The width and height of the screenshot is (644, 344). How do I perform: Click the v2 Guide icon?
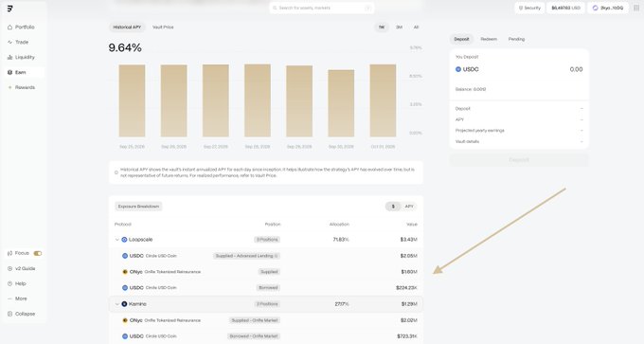(x=9, y=268)
